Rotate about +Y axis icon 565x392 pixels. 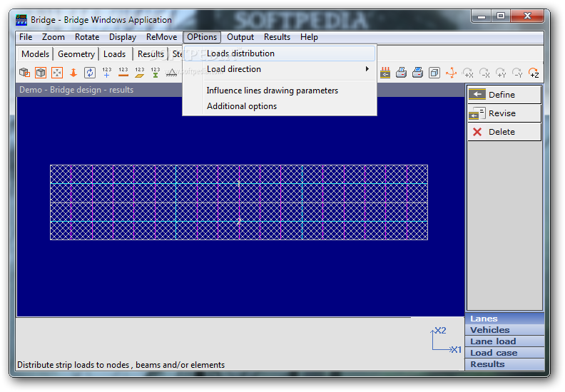(x=501, y=73)
